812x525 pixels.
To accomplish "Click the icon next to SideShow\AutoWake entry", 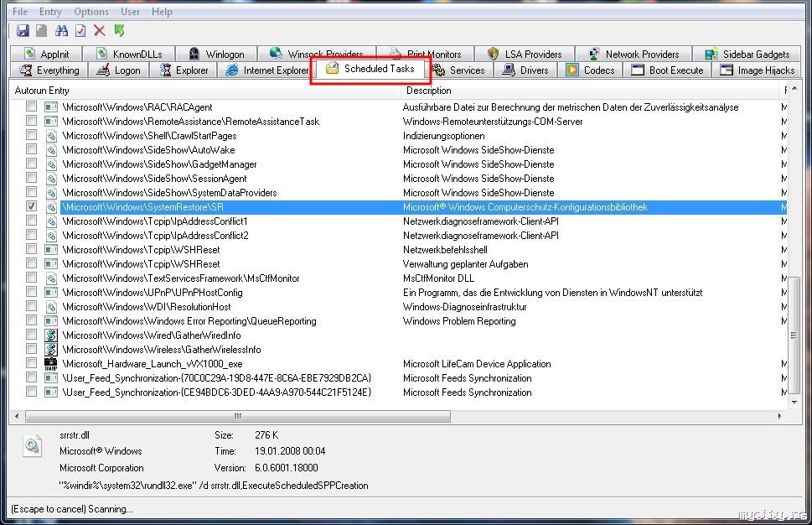I will (x=51, y=150).
